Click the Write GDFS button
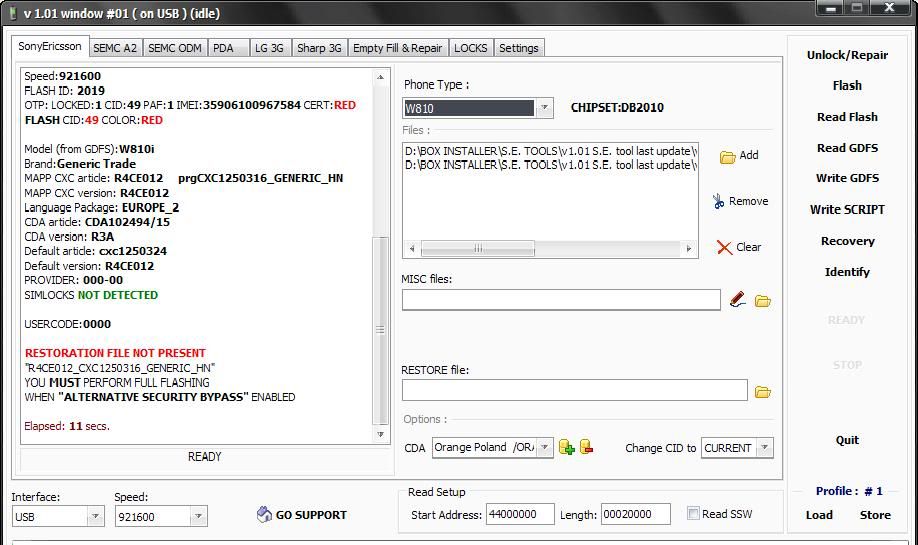Screen dimensions: 918x545 (847, 178)
